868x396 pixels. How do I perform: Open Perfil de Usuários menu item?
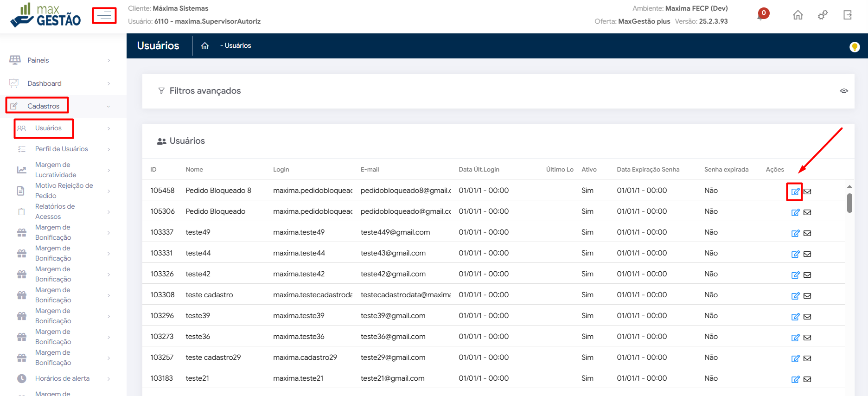coord(61,149)
